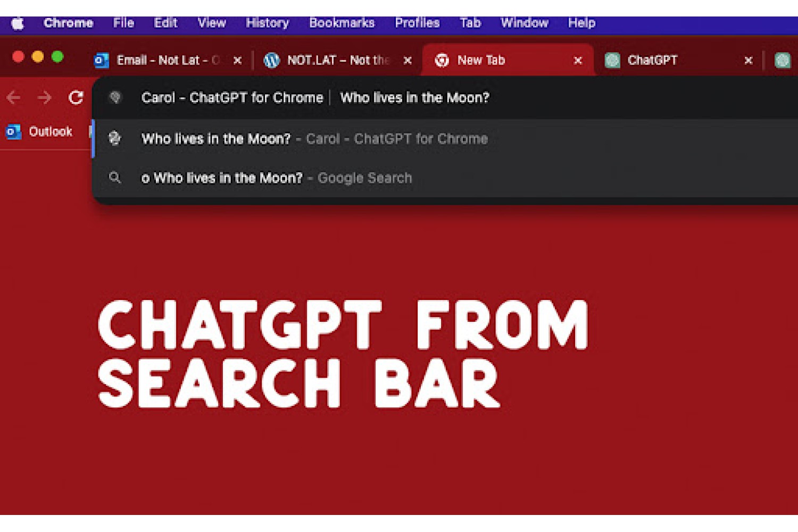798x532 pixels.
Task: Switch to the Email - Not Lat tab
Action: (x=168, y=60)
